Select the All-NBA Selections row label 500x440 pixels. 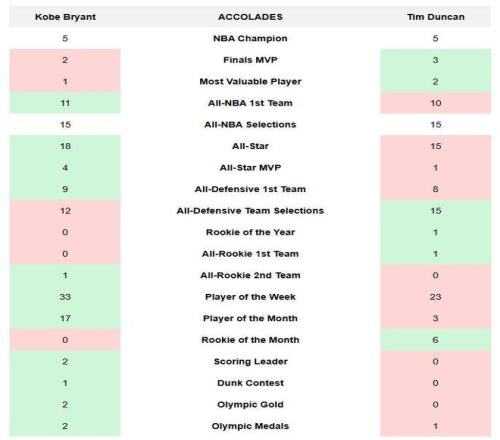click(x=250, y=125)
